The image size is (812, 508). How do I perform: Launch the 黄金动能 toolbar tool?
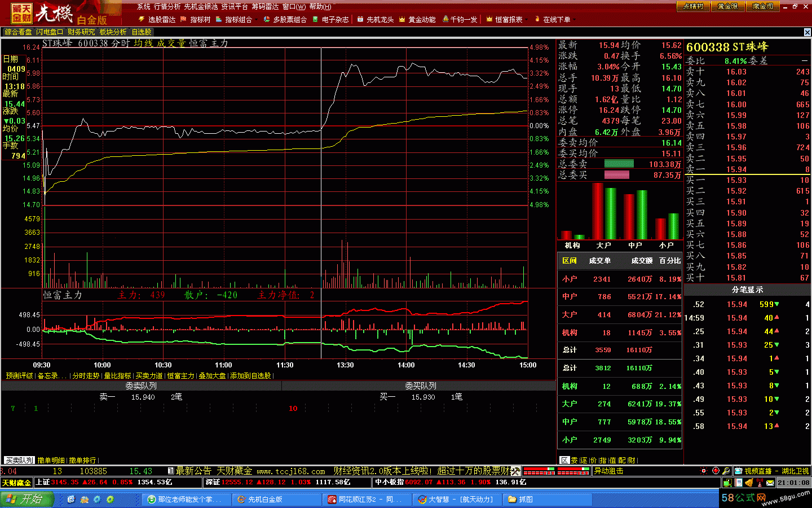[x=417, y=19]
